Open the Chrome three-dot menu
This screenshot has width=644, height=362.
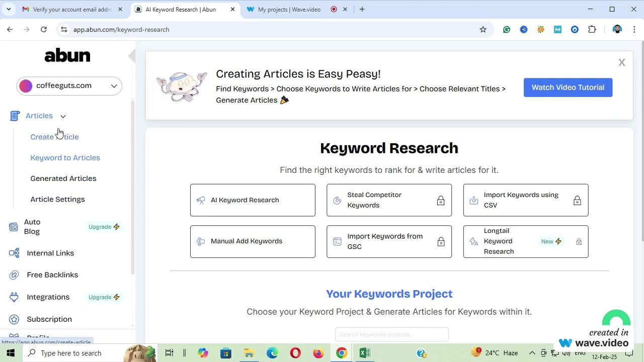634,30
